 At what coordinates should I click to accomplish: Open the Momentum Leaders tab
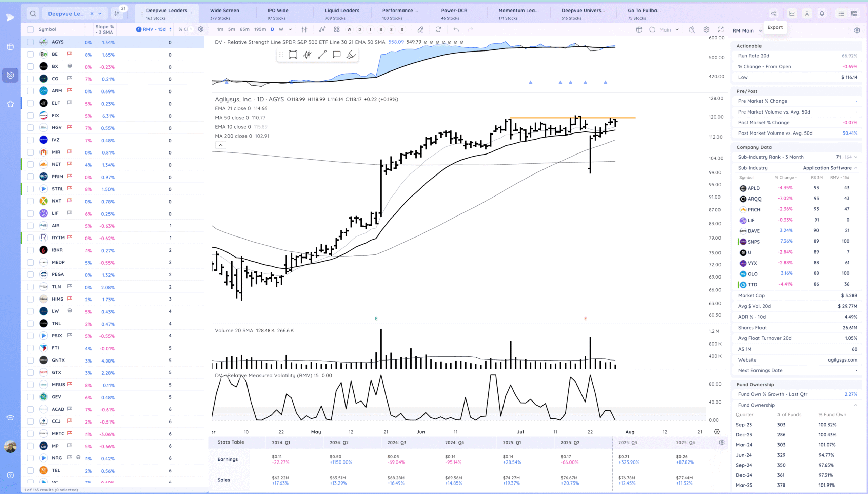[518, 14]
